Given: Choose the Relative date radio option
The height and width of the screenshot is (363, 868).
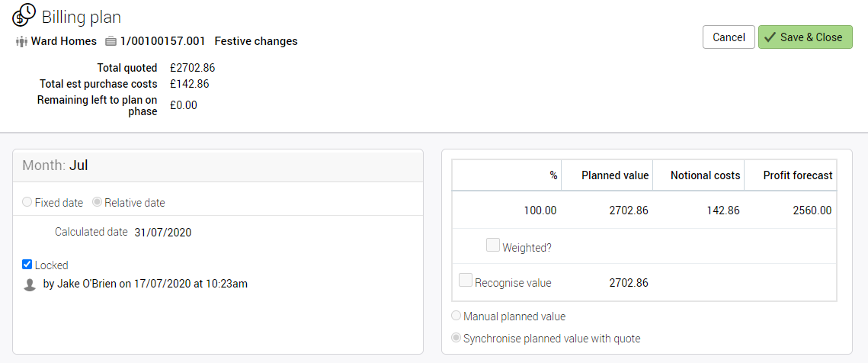Looking at the screenshot, I should [97, 203].
